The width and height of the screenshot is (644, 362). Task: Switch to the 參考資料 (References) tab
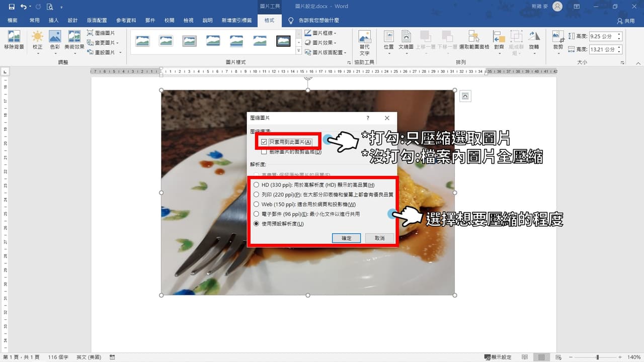point(126,21)
